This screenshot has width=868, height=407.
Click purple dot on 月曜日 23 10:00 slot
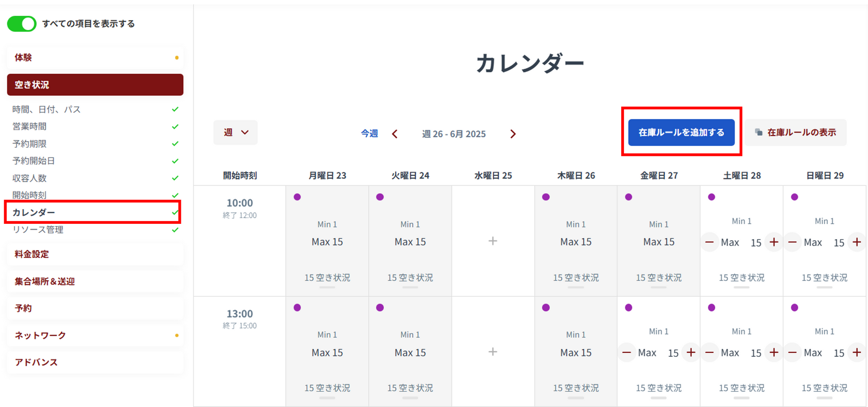(297, 197)
